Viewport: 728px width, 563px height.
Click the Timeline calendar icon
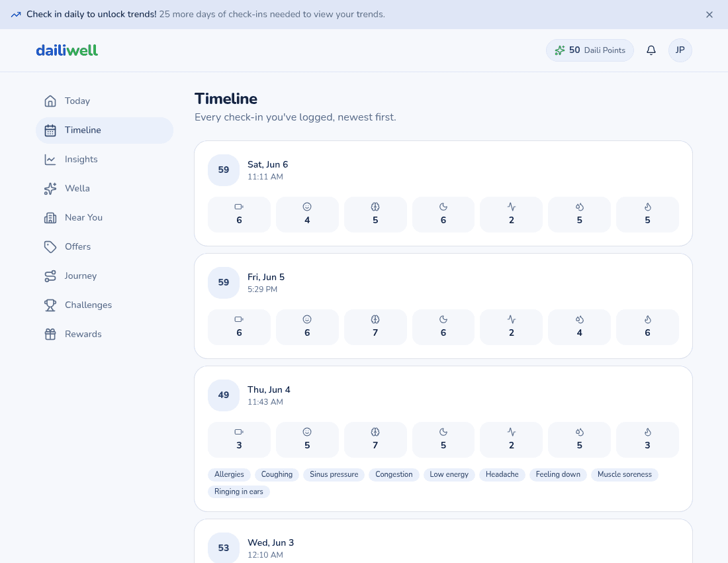(x=50, y=130)
